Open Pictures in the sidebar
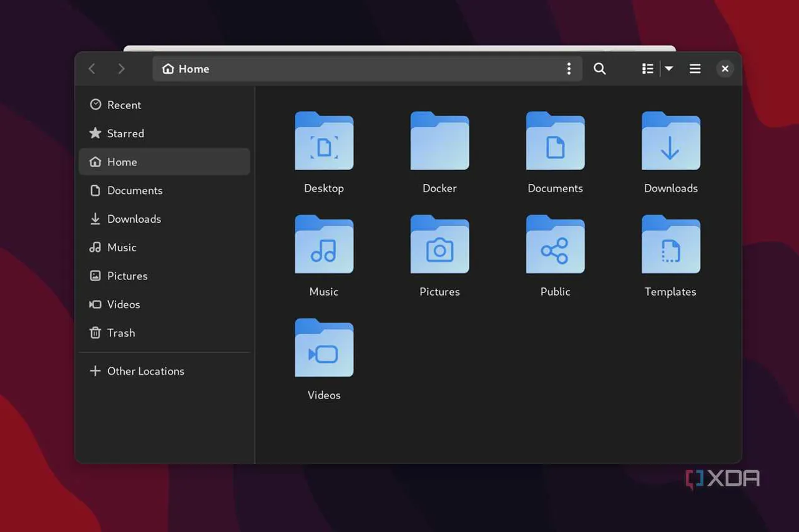This screenshot has width=799, height=532. click(x=164, y=276)
